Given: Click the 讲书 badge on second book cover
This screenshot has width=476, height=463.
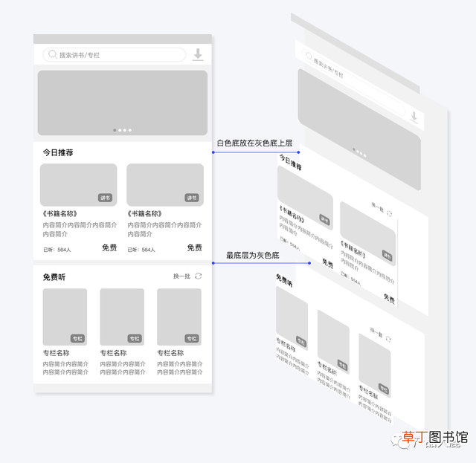Looking at the screenshot, I should [x=192, y=198].
